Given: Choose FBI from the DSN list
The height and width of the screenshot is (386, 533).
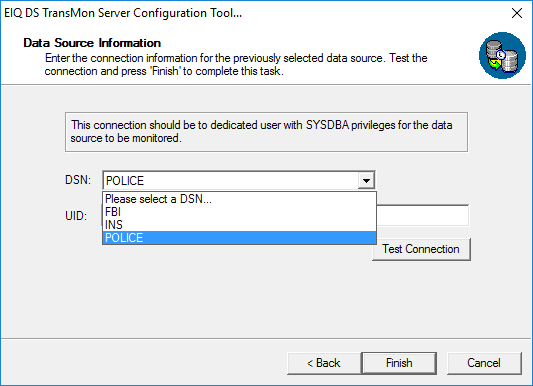Looking at the screenshot, I should (x=239, y=212).
